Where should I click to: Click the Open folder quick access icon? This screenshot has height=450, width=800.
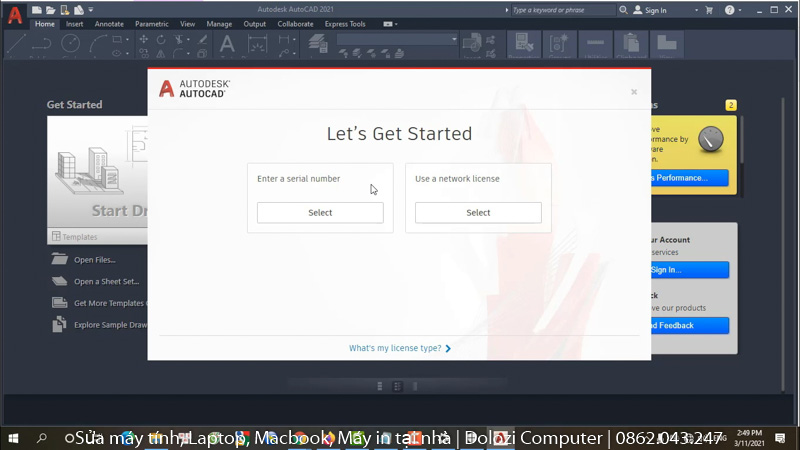(51, 10)
